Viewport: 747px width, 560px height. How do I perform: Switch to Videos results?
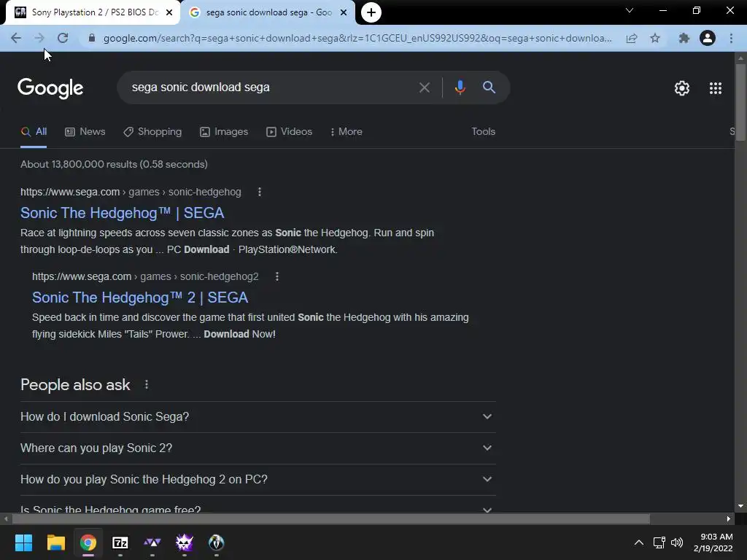click(289, 131)
